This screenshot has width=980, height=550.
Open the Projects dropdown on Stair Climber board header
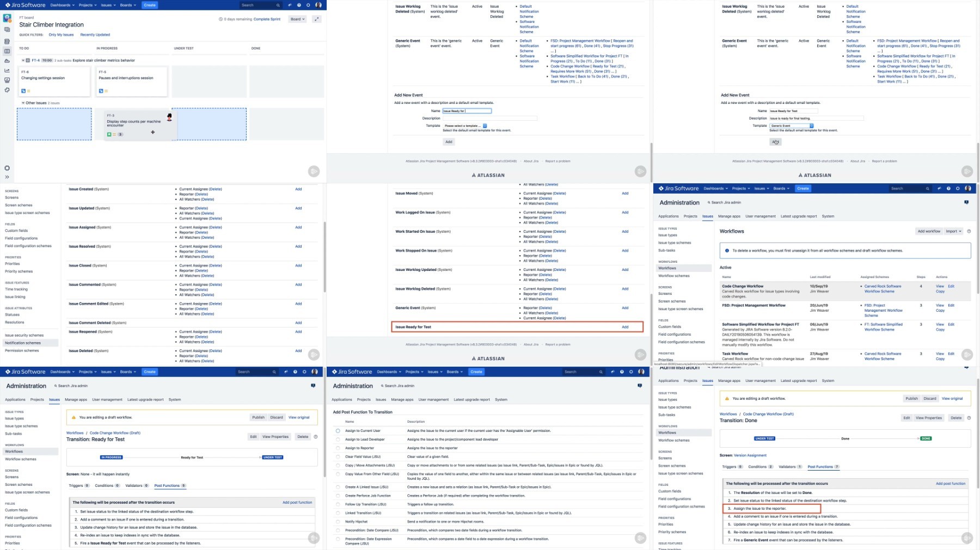click(x=87, y=5)
